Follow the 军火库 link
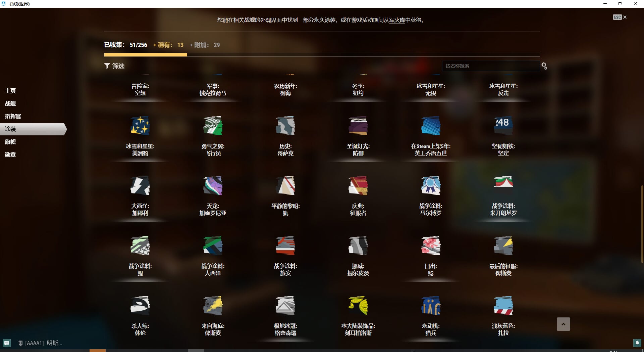Image resolution: width=644 pixels, height=352 pixels. [397, 20]
